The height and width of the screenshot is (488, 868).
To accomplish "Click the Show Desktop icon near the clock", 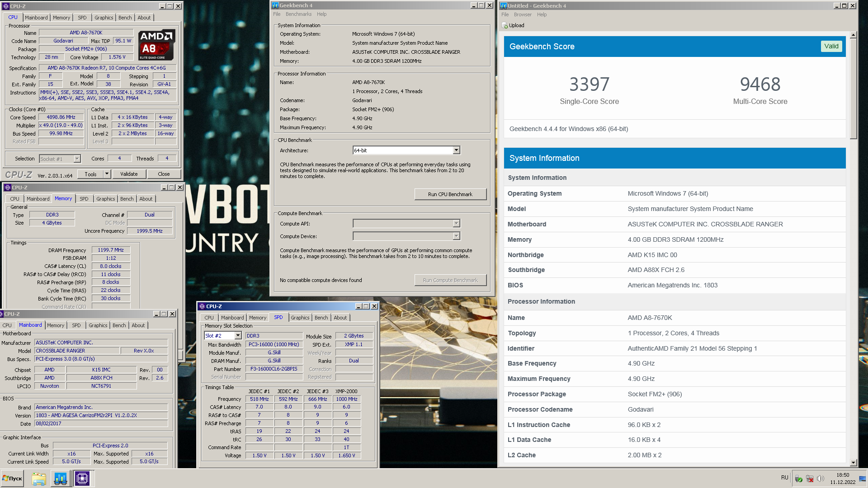I will click(863, 479).
